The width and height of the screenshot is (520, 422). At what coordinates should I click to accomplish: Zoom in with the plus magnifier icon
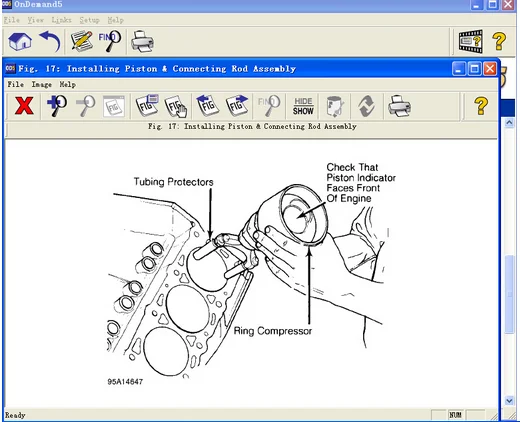click(x=57, y=106)
